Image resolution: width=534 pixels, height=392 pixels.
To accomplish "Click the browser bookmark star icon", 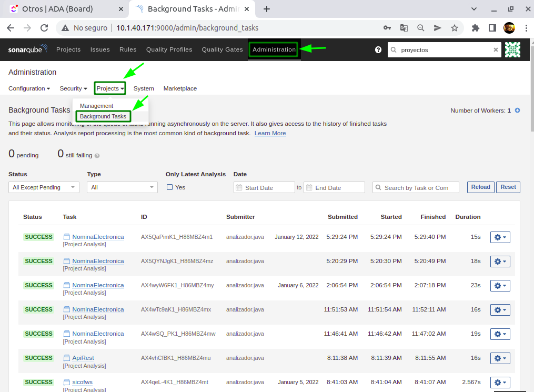I will 455,28.
